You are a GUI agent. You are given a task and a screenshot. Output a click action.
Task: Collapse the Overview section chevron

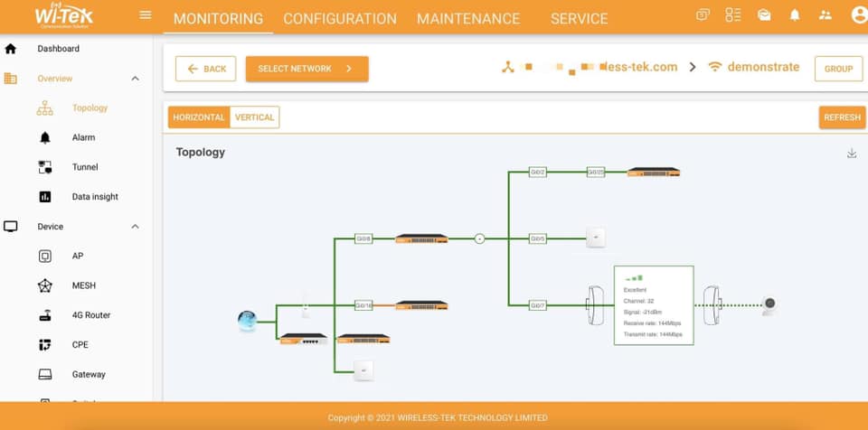point(135,79)
